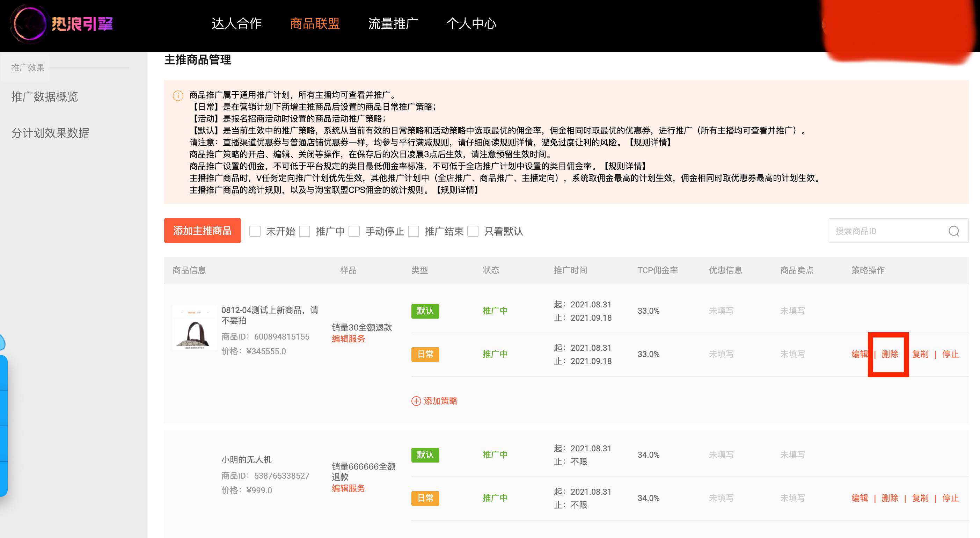Click the 销量666666全额退款 sample text

[x=363, y=472]
